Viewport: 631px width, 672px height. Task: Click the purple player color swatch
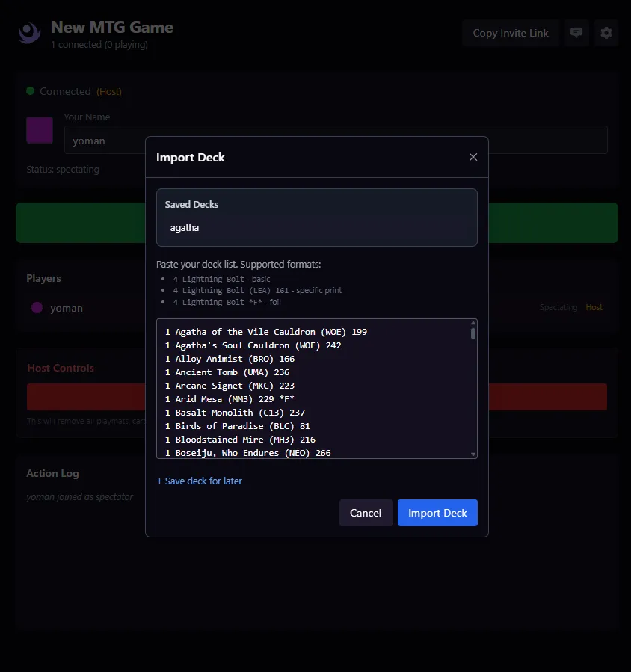point(40,130)
